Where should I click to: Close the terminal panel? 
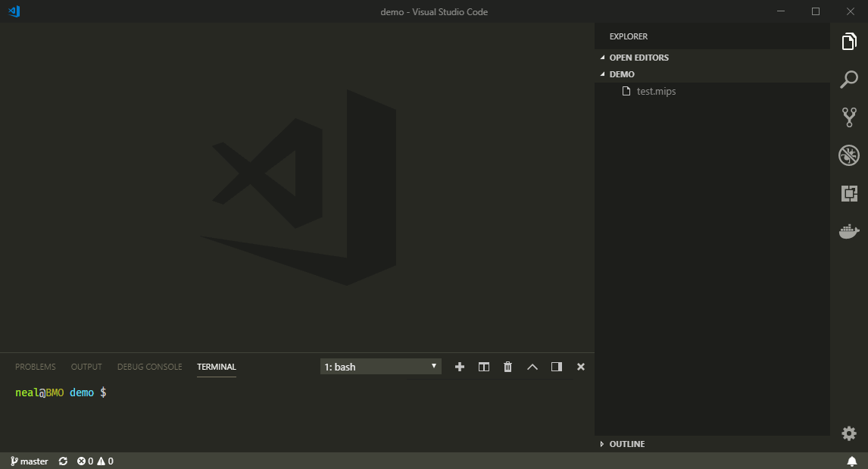(x=581, y=367)
